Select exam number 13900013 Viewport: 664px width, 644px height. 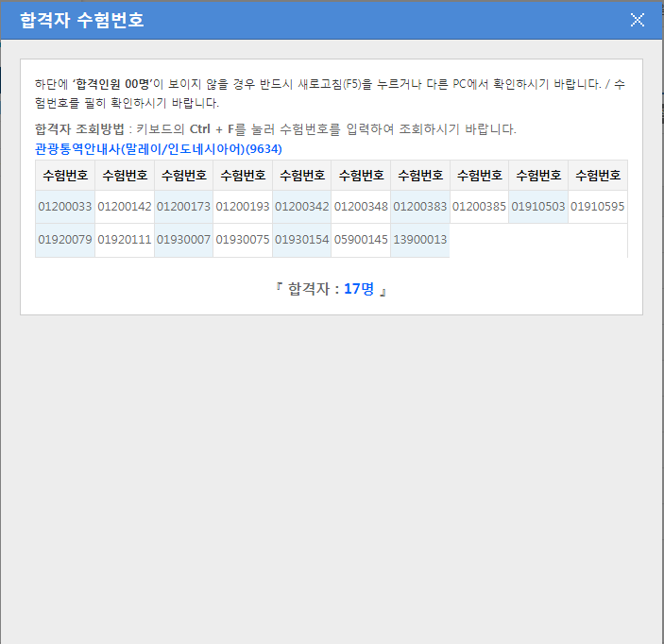[x=420, y=240]
